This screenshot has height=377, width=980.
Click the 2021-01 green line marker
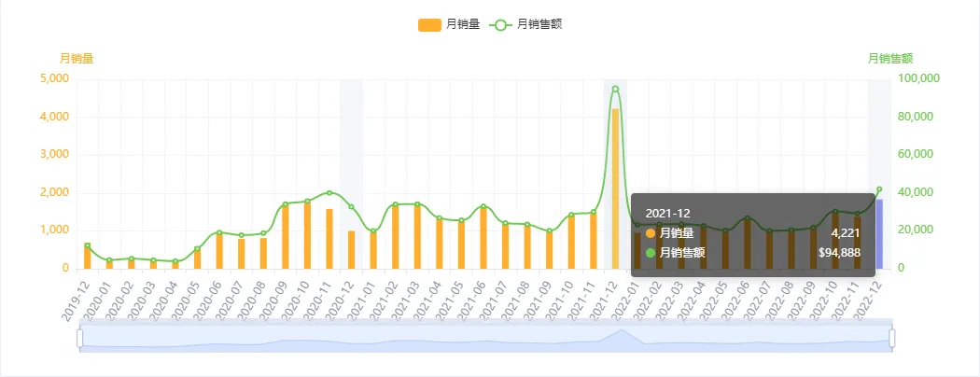[373, 230]
